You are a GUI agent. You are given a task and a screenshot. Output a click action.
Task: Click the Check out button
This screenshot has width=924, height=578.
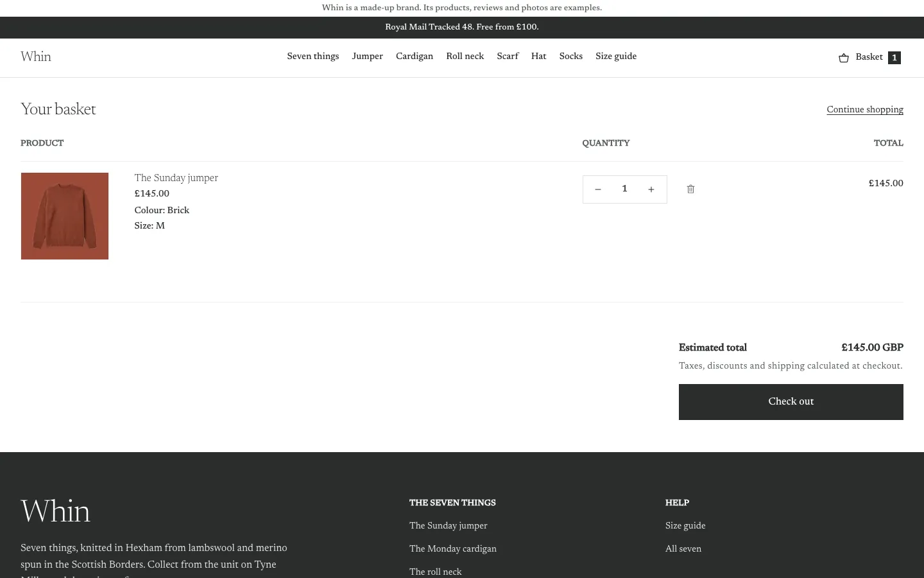pos(791,402)
